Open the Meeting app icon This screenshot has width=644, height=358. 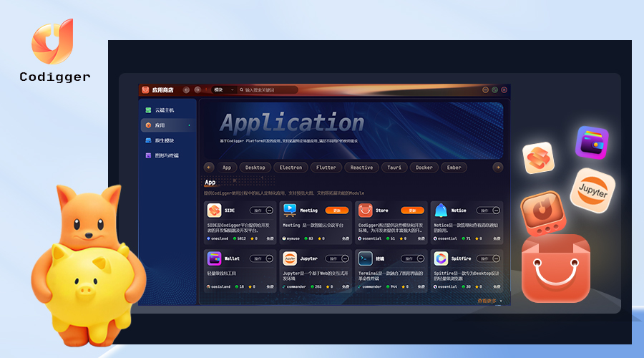point(290,211)
